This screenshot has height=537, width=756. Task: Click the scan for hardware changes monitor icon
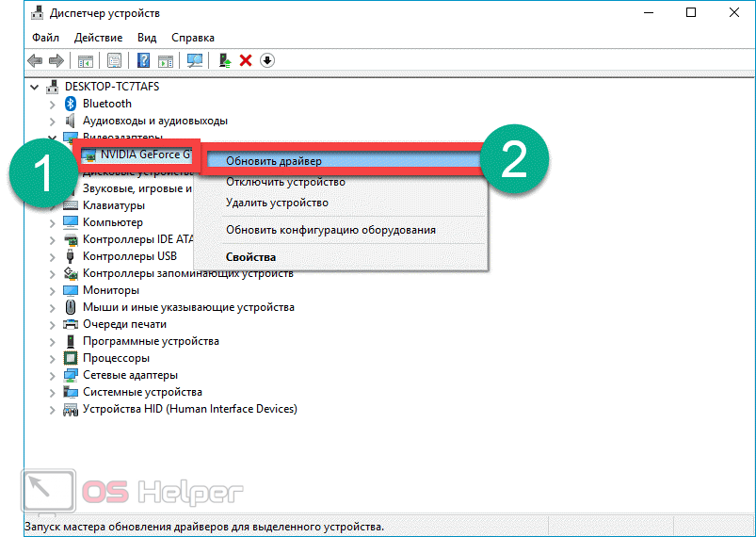(x=195, y=60)
